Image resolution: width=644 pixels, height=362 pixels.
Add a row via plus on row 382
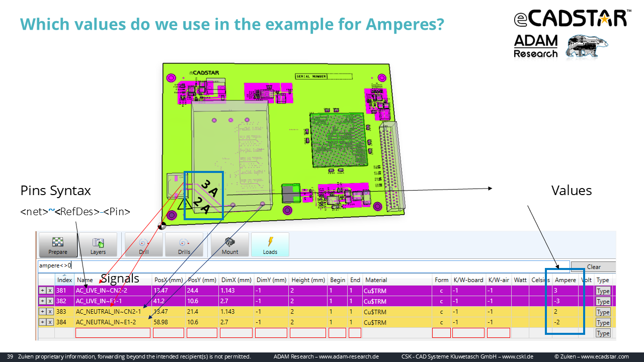click(42, 301)
